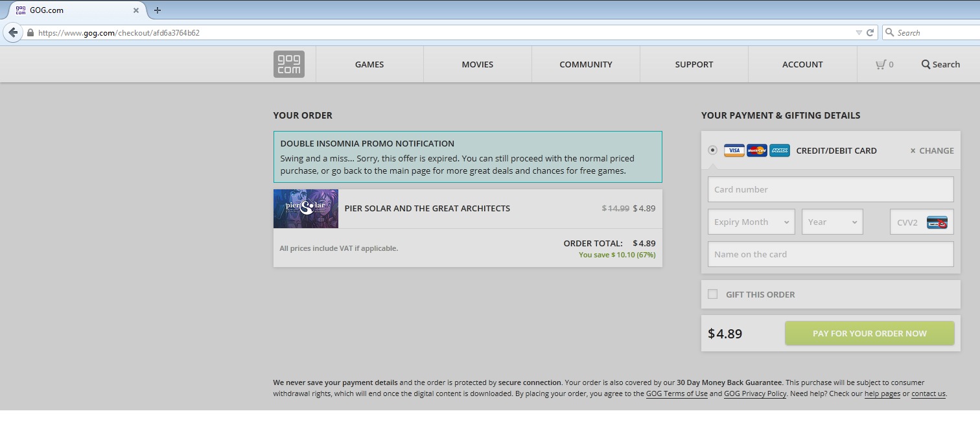Image resolution: width=980 pixels, height=422 pixels.
Task: Click the Amex card logo
Action: [x=780, y=150]
